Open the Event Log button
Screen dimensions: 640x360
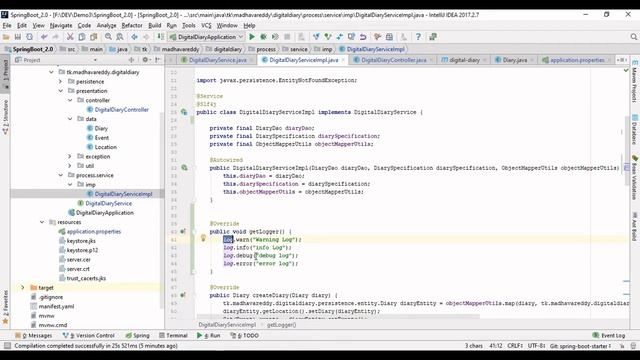coord(609,336)
